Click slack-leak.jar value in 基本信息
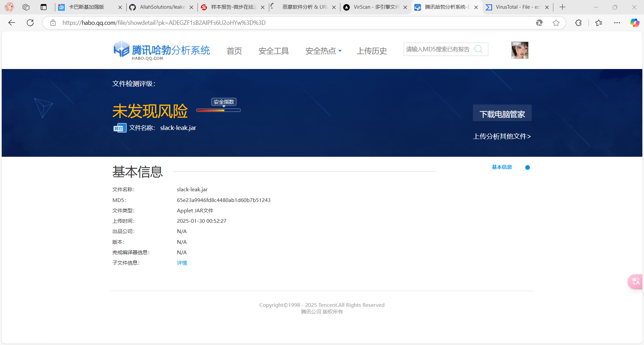The height and width of the screenshot is (345, 644). click(192, 190)
